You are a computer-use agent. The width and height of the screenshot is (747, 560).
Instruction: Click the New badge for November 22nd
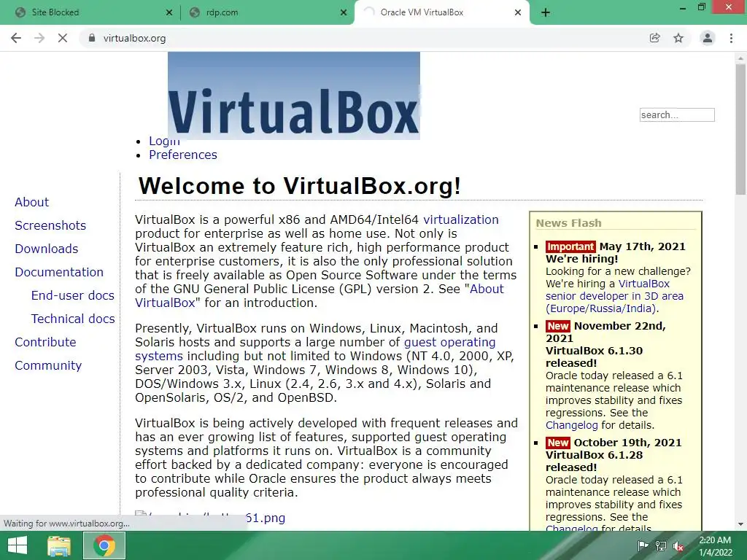pos(558,326)
